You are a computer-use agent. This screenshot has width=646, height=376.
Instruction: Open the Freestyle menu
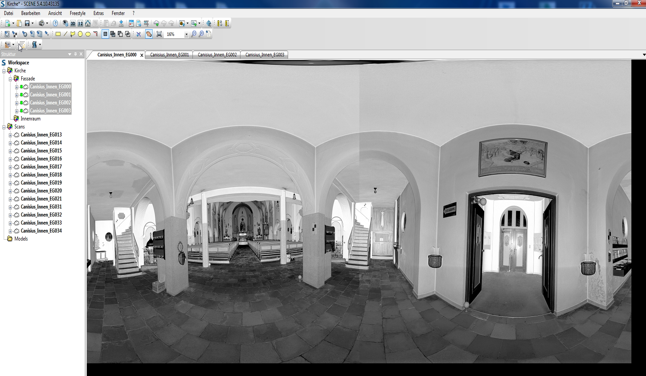[77, 13]
